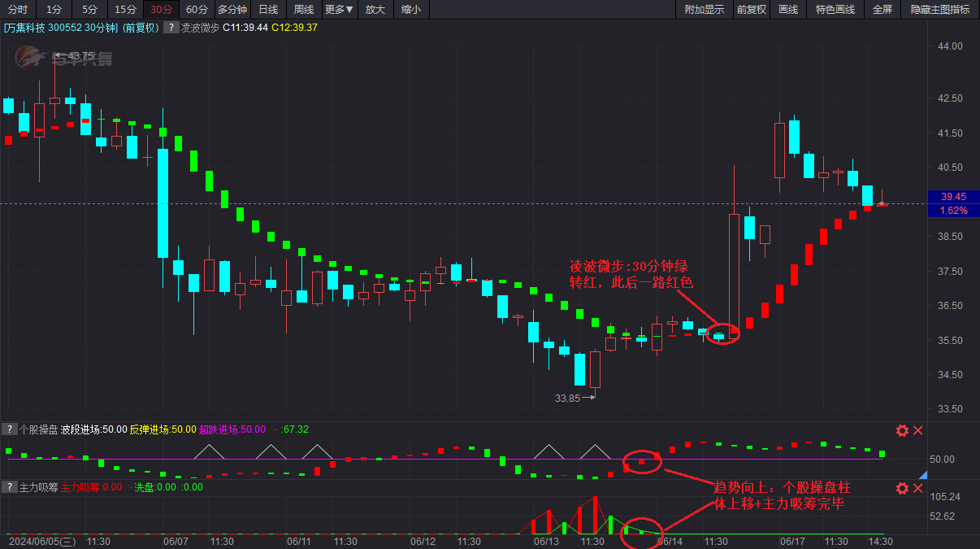Click the blue triangle marker by 50.00 scale

pos(922,474)
